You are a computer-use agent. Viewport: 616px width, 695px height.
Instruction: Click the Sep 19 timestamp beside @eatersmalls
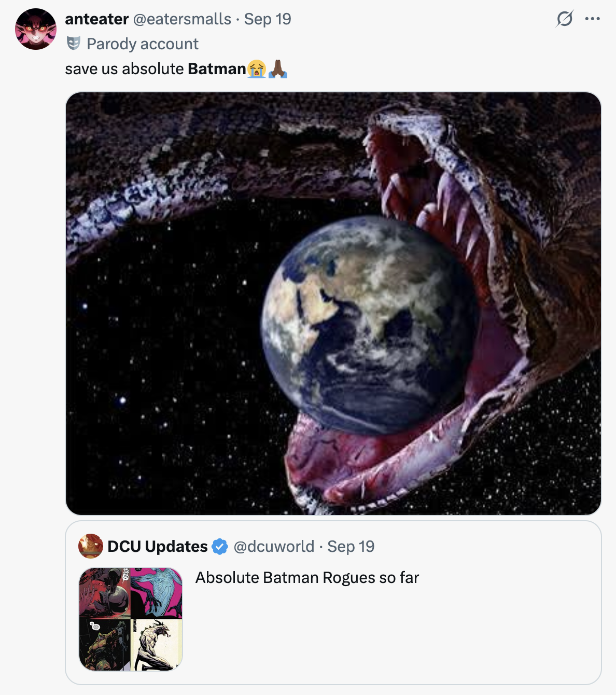pos(268,19)
